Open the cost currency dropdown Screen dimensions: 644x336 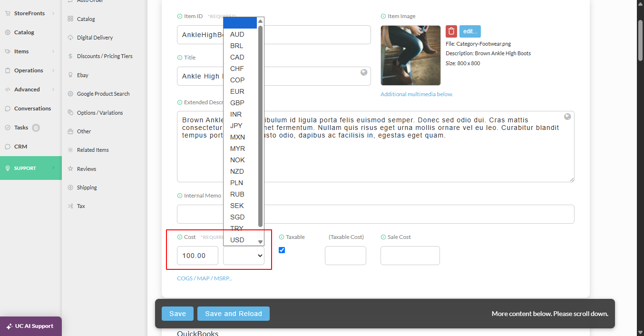tap(244, 256)
